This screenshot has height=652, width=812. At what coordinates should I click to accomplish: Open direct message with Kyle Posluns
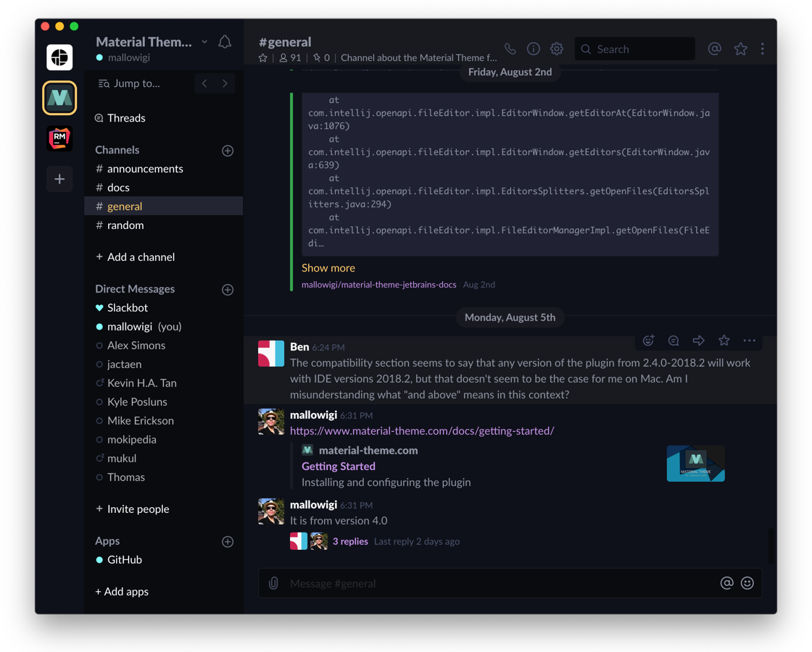click(163, 401)
